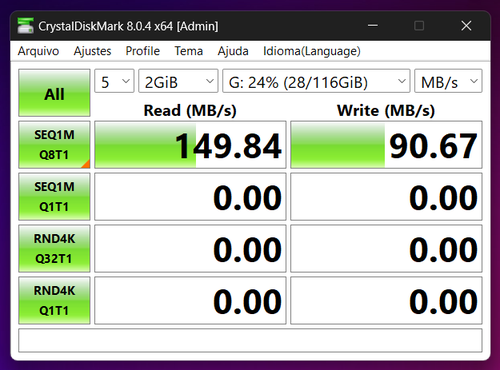
Task: Click the empty comment field at bottom
Action: [x=250, y=340]
